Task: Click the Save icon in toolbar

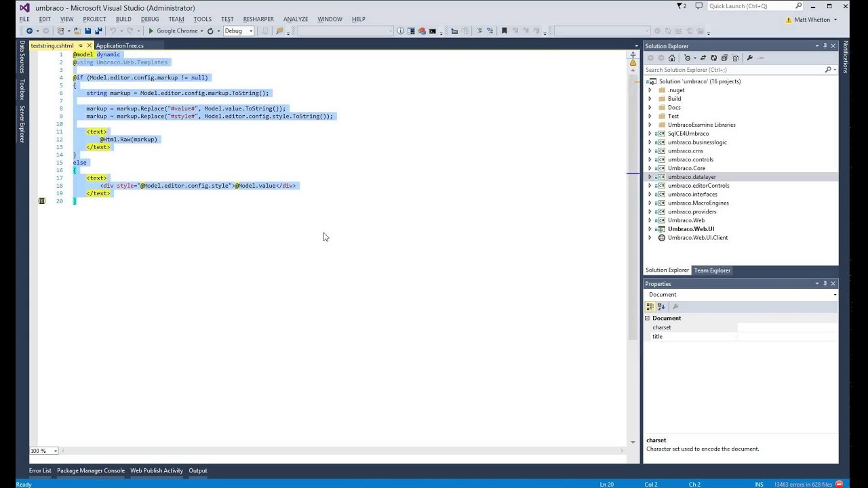Action: [87, 30]
